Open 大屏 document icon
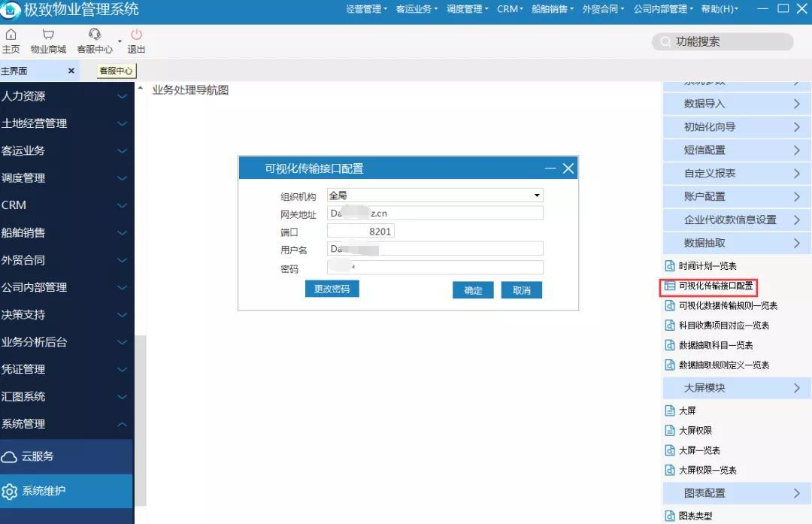 tap(670, 410)
